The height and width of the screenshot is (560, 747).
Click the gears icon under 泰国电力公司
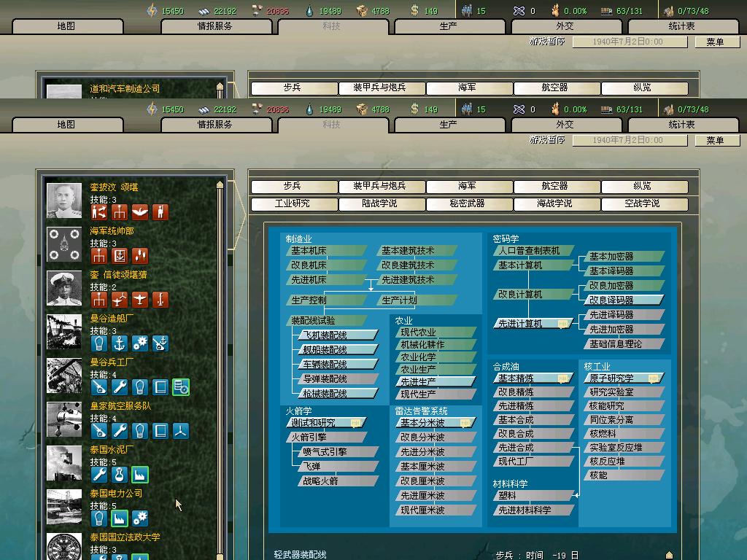(140, 518)
